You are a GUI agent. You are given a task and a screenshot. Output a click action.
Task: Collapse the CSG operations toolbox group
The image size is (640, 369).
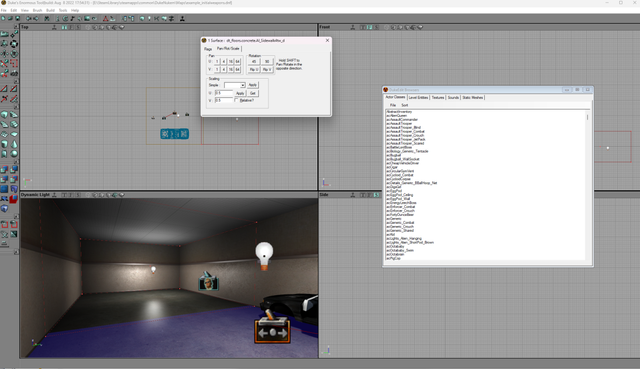(16, 162)
